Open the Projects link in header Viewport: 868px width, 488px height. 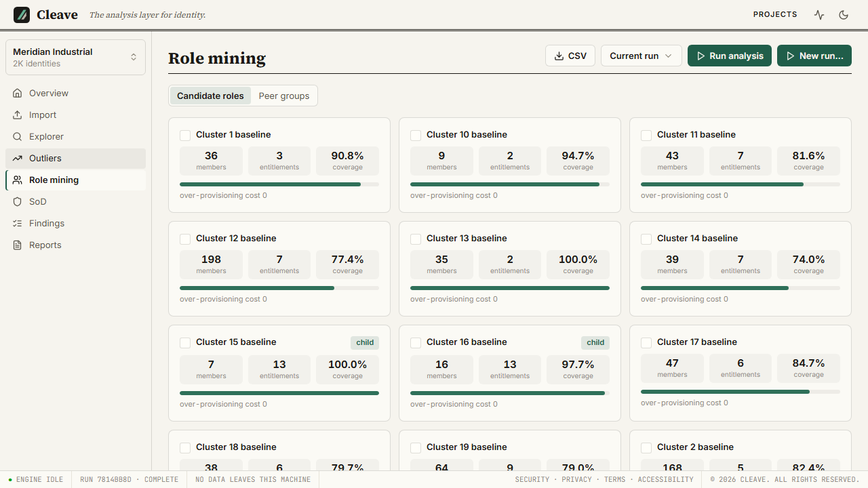click(x=775, y=15)
